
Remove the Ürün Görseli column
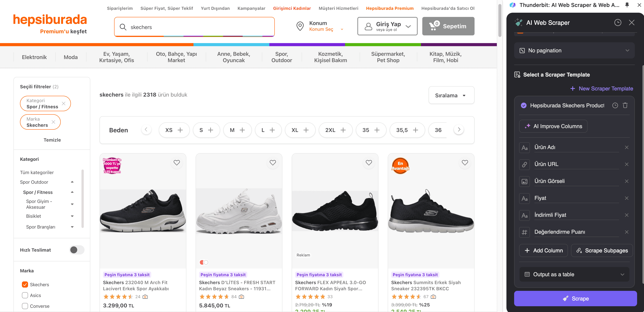(x=627, y=181)
